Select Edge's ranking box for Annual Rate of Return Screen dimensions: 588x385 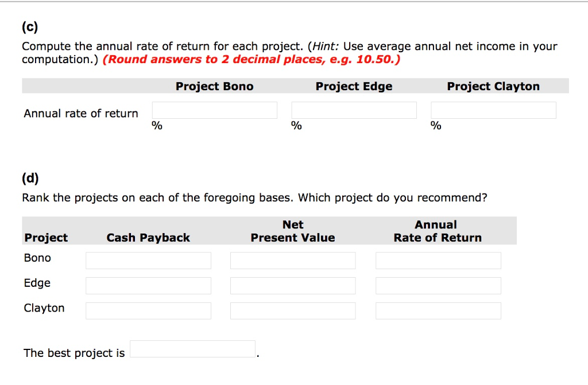(x=438, y=286)
